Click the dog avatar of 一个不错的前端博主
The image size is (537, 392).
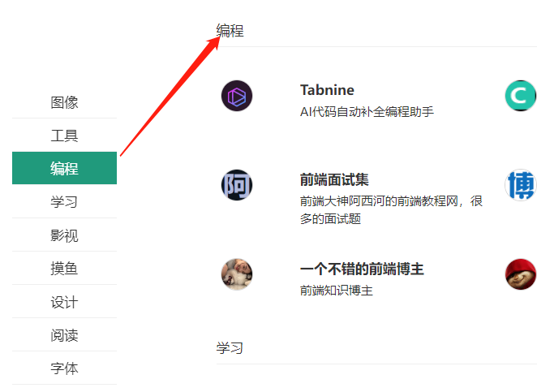pyautogui.click(x=237, y=274)
